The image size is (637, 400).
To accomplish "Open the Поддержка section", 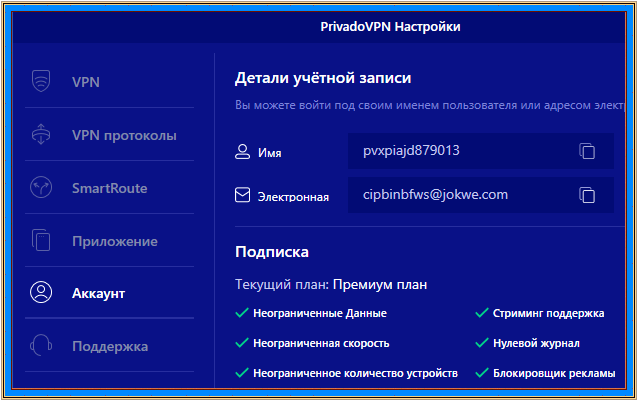I will point(109,346).
